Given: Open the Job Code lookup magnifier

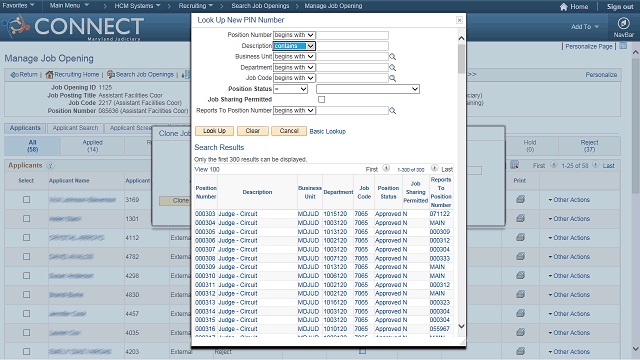Looking at the screenshot, I should point(392,78).
